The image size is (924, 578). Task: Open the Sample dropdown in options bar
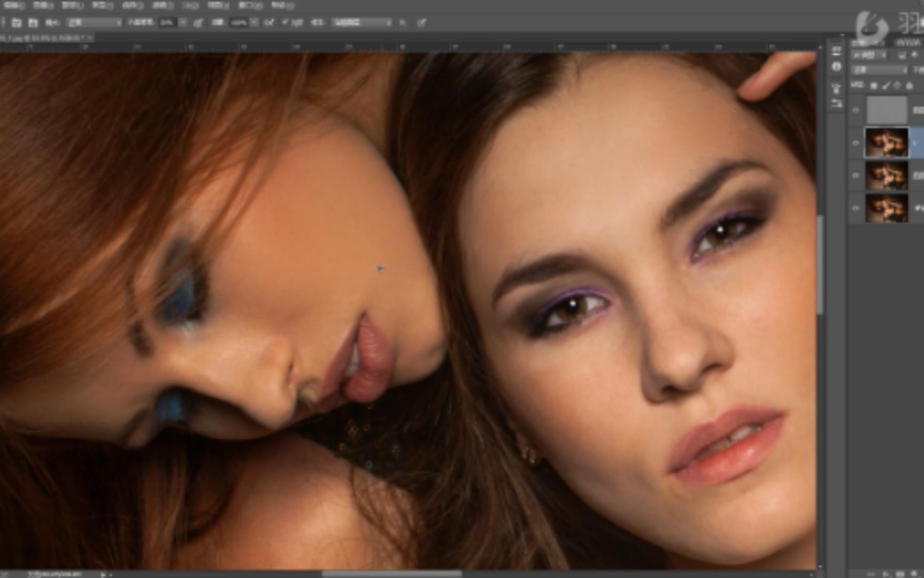[362, 22]
